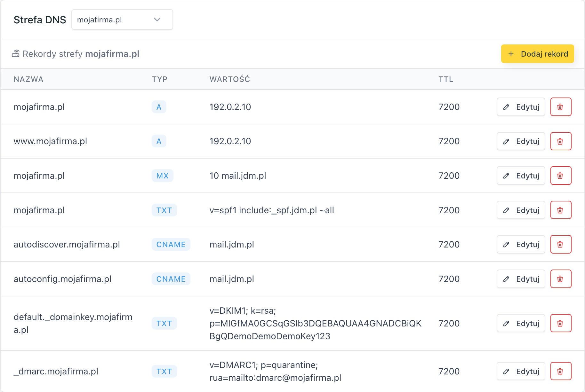Delete the SPF TXT record
The height and width of the screenshot is (392, 585).
[x=561, y=210]
